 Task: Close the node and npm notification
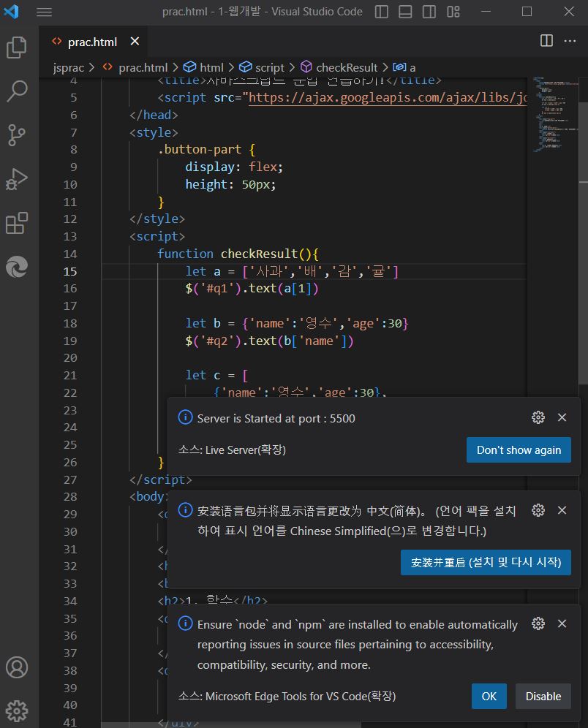point(562,623)
